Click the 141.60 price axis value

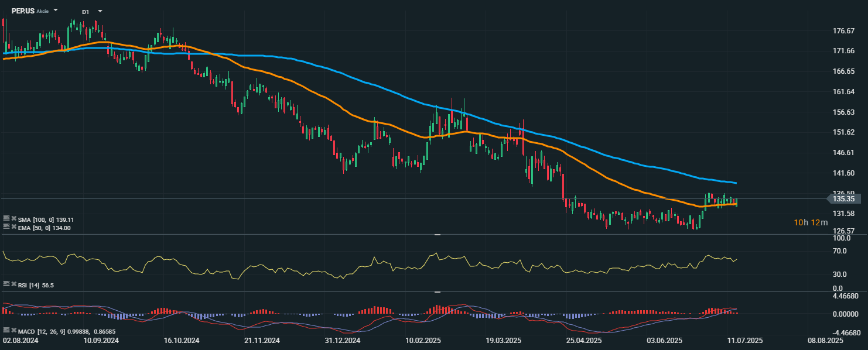pyautogui.click(x=843, y=173)
